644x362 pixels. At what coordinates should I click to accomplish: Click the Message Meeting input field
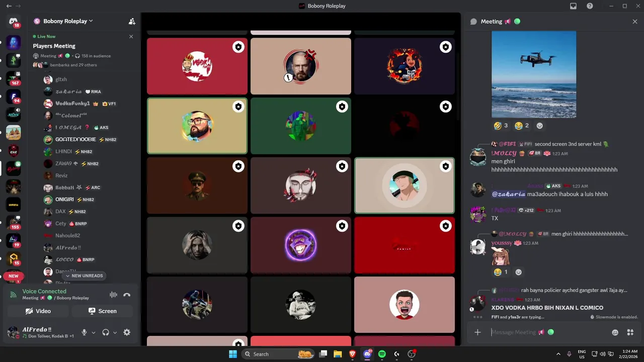(x=547, y=332)
